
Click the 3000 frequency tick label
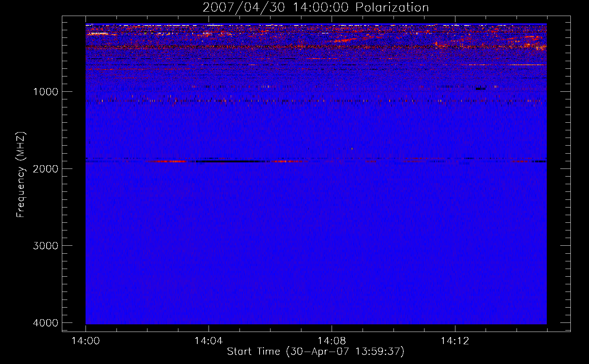pos(46,246)
